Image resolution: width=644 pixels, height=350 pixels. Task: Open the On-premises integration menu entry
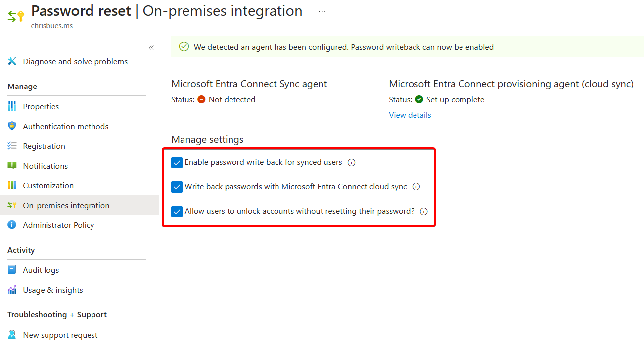66,205
